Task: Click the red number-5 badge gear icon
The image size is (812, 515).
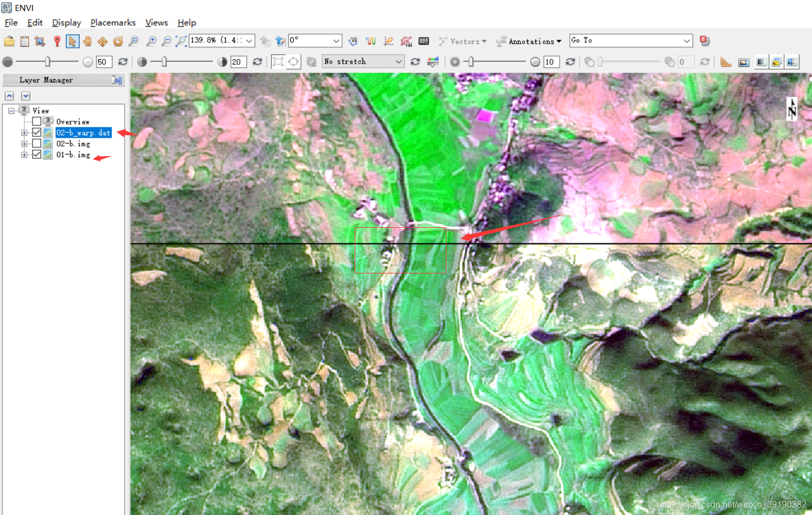Action: (x=705, y=41)
